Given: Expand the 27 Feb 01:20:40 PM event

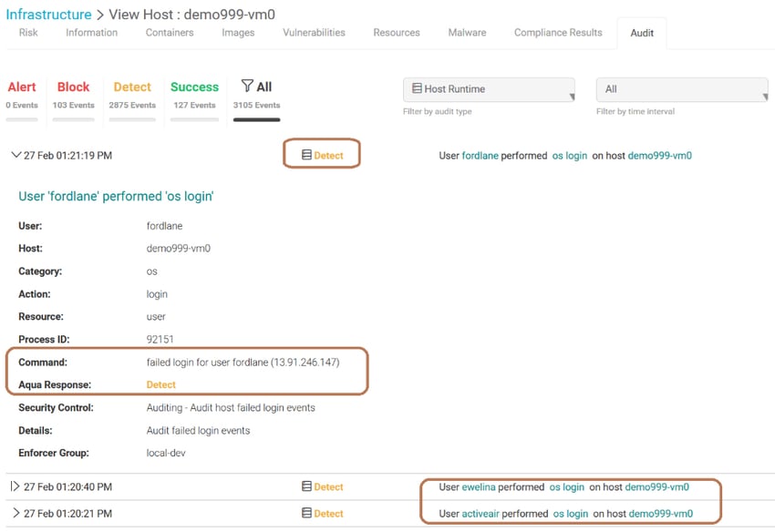Looking at the screenshot, I should click(15, 486).
